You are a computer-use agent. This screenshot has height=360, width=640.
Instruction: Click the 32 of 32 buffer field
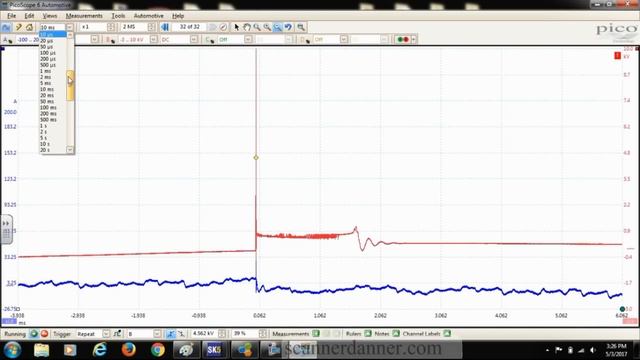click(190, 27)
